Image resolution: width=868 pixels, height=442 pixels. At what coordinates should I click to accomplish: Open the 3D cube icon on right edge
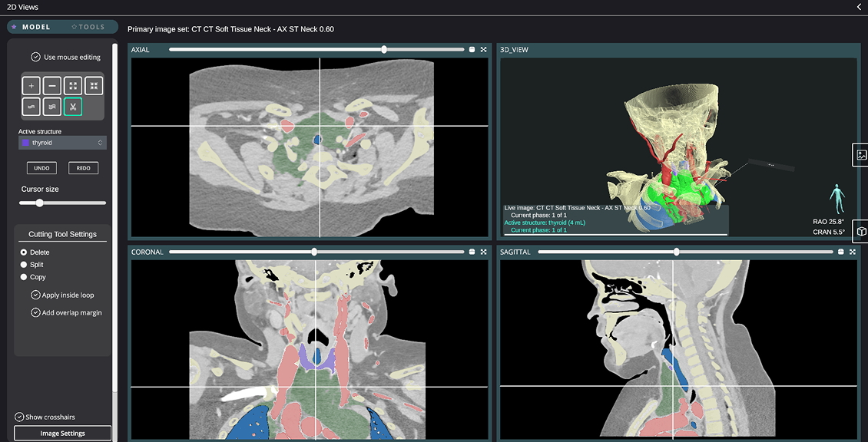coord(861,231)
